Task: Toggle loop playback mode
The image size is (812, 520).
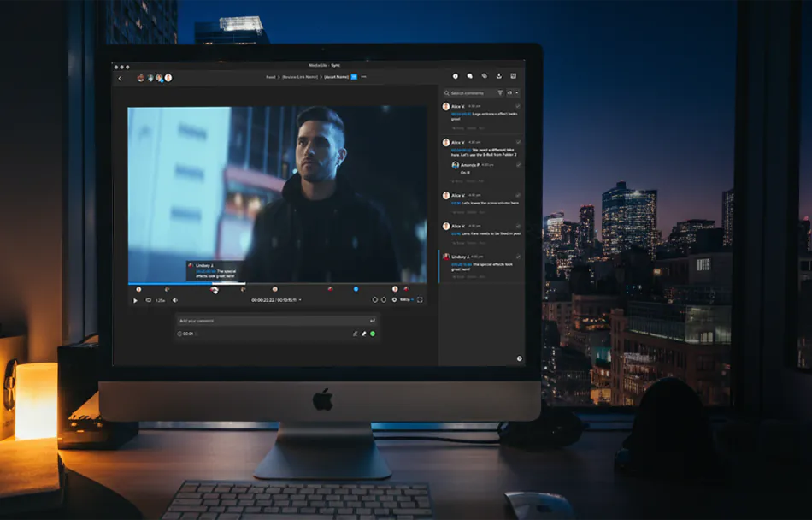Action: tap(148, 301)
